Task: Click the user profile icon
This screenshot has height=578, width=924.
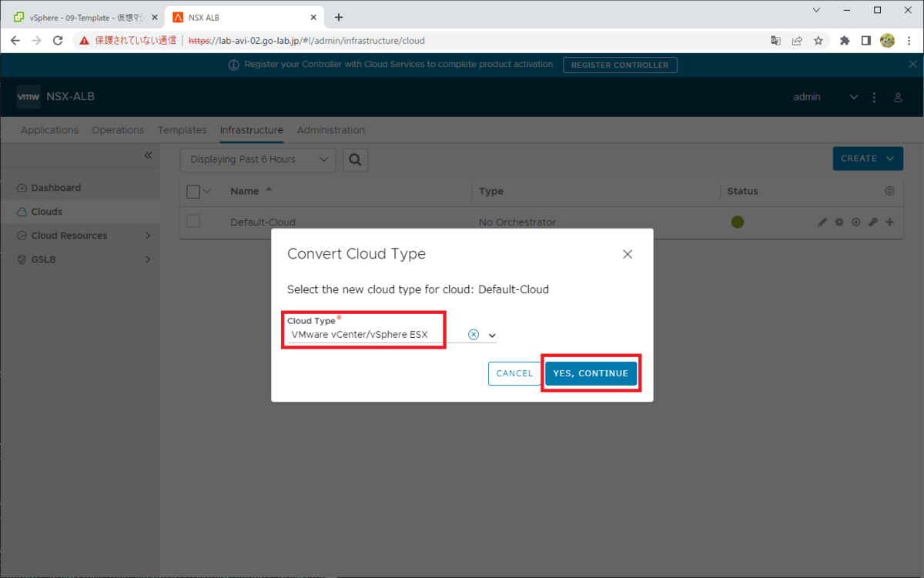Action: (898, 98)
